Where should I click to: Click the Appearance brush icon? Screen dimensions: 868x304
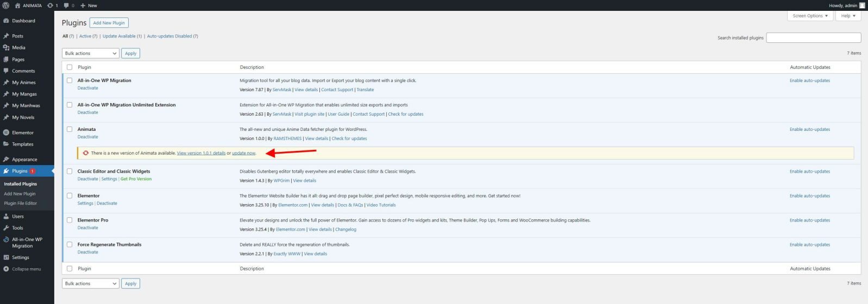click(x=6, y=160)
